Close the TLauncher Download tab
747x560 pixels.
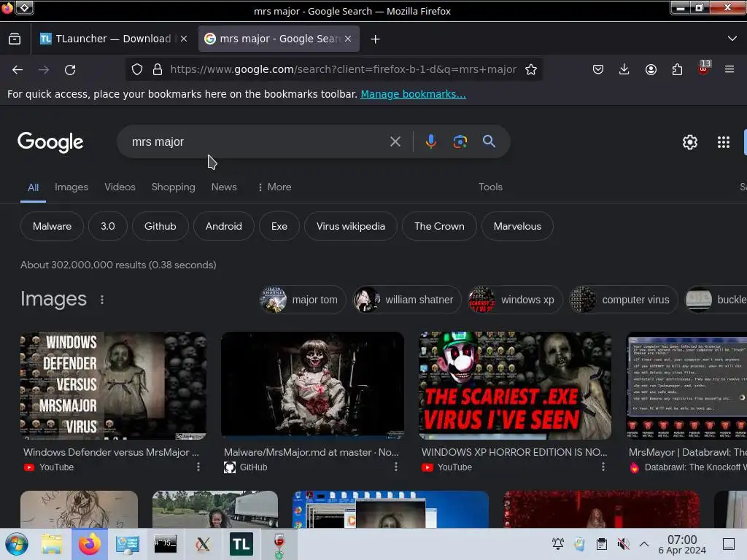pos(184,39)
